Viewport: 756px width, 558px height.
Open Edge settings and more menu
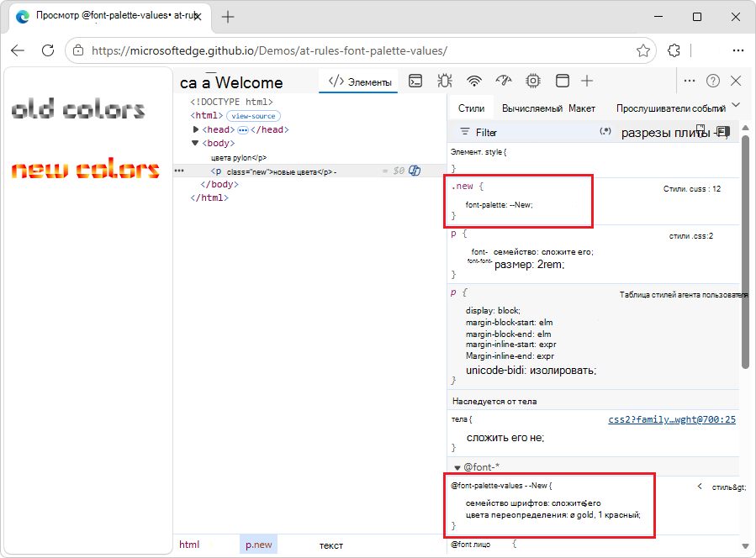[x=738, y=50]
